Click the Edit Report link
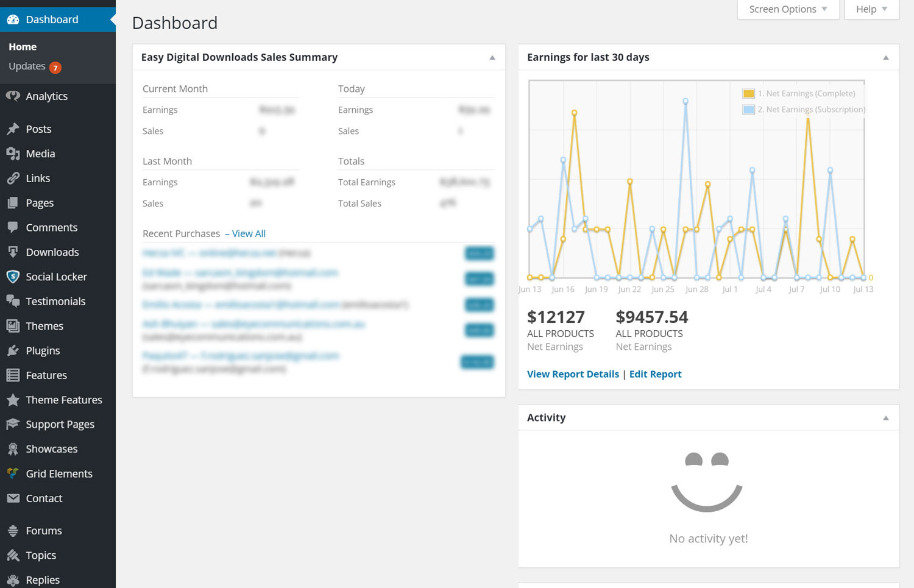914x588 pixels. point(655,374)
